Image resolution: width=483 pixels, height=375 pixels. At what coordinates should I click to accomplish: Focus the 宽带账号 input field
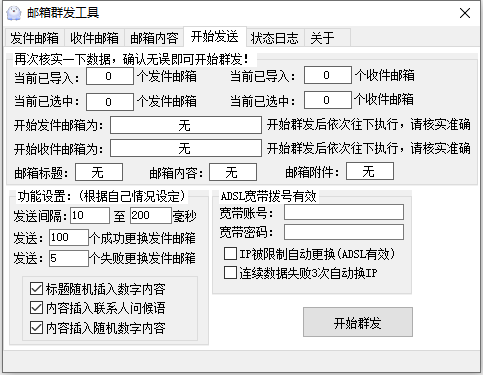click(x=344, y=212)
